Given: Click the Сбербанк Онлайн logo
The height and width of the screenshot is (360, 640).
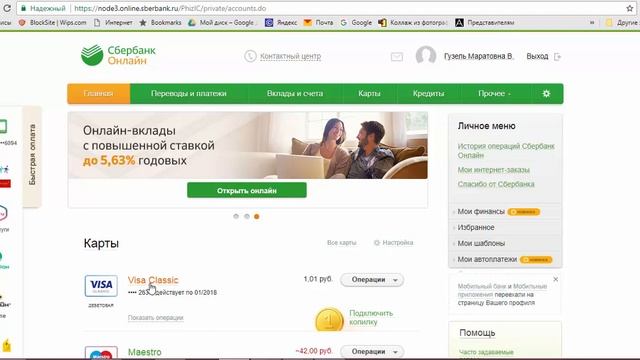Looking at the screenshot, I should click(x=118, y=55).
